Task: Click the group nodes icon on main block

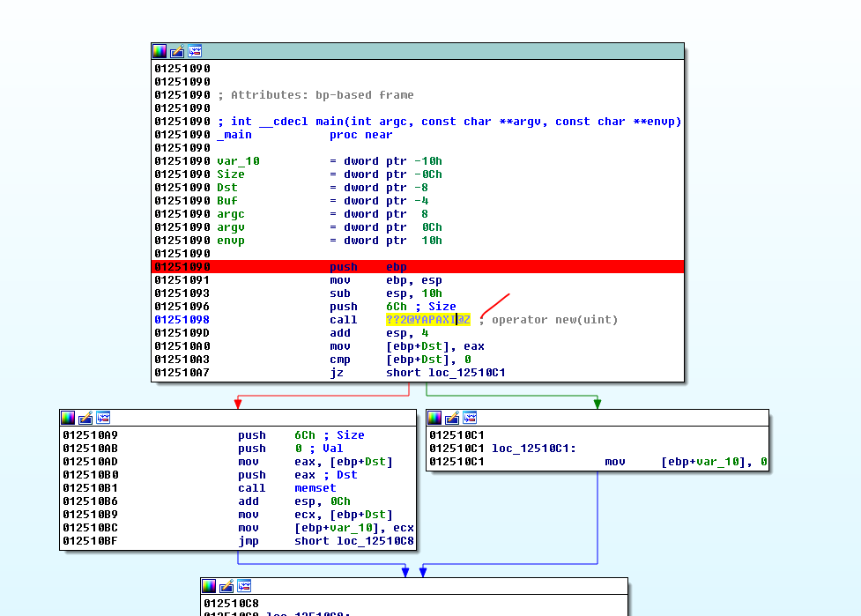Action: coord(195,51)
